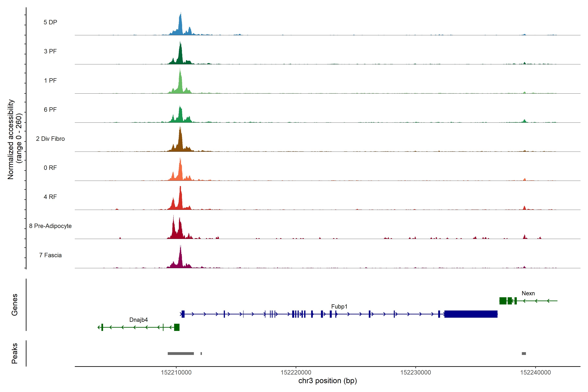Click the small gray peak near Nexn
The height and width of the screenshot is (392, 588).
(x=524, y=353)
